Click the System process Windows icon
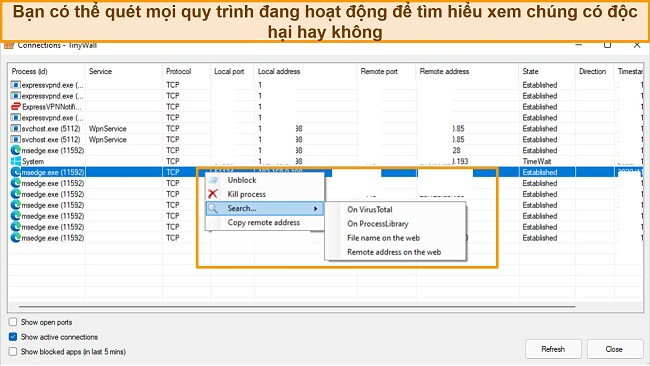This screenshot has height=366, width=650. point(16,161)
